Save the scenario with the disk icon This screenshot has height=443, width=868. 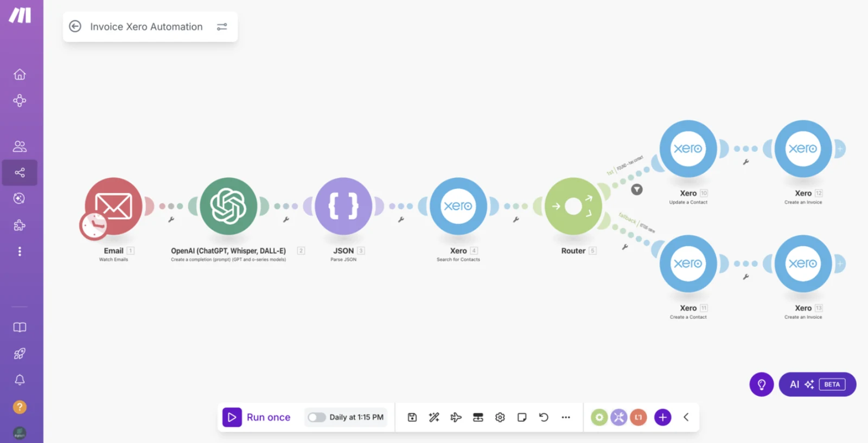pyautogui.click(x=412, y=417)
